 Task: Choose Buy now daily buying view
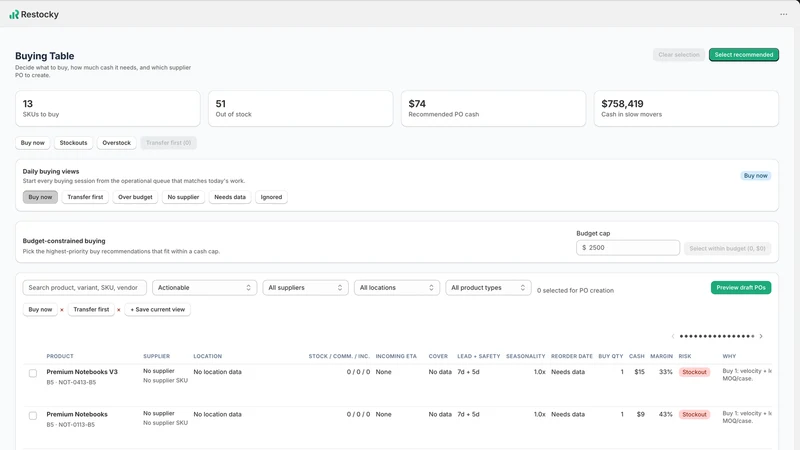(x=40, y=197)
